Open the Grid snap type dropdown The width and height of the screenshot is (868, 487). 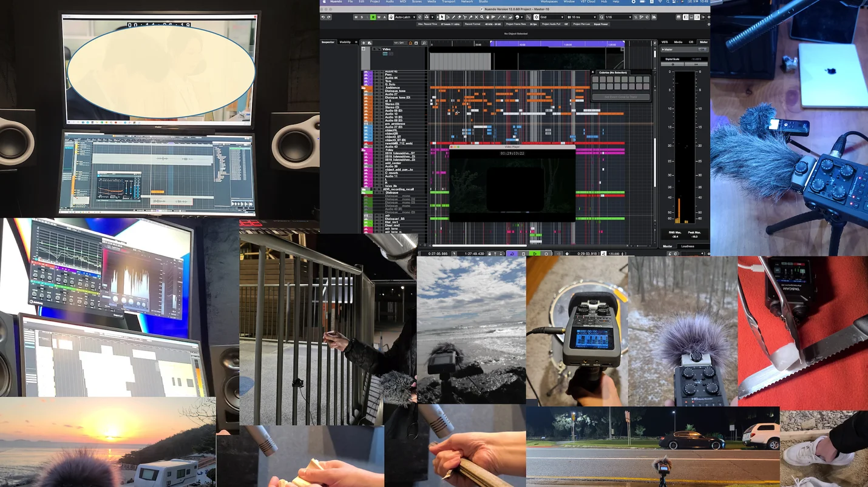click(x=552, y=17)
